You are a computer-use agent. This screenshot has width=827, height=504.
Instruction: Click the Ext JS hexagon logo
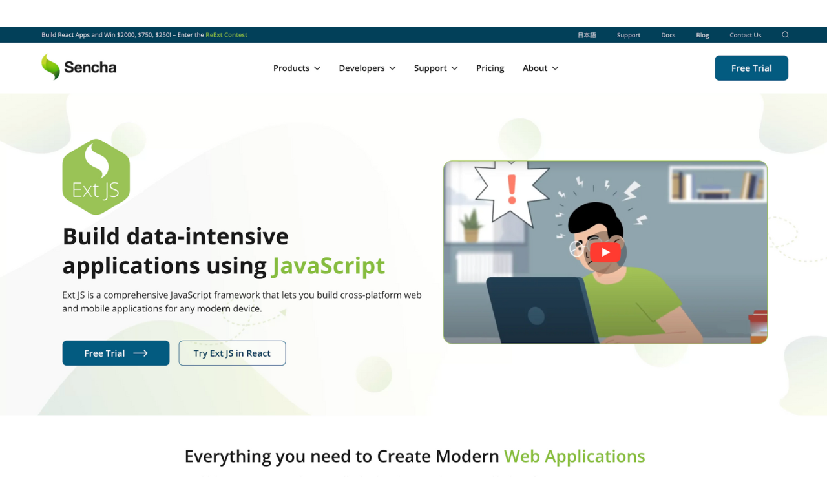96,176
